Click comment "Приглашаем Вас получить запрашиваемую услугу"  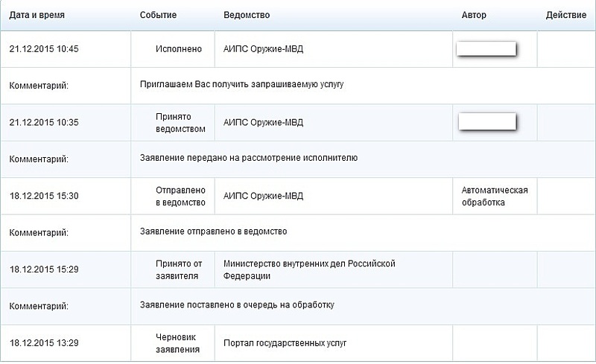point(241,85)
